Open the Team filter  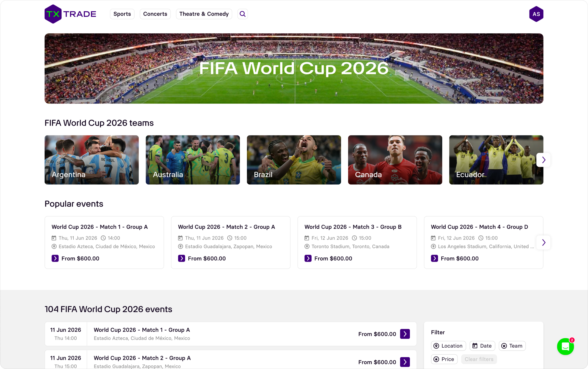tap(512, 346)
